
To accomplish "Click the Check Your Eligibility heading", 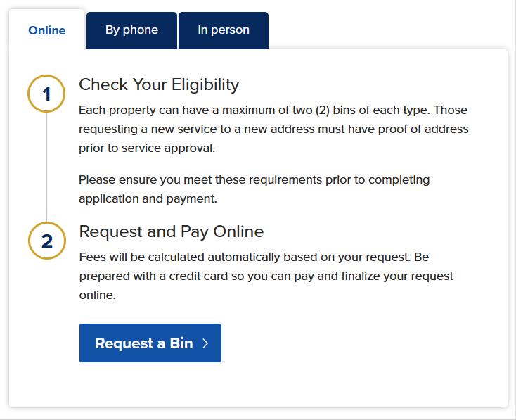I will tap(159, 85).
